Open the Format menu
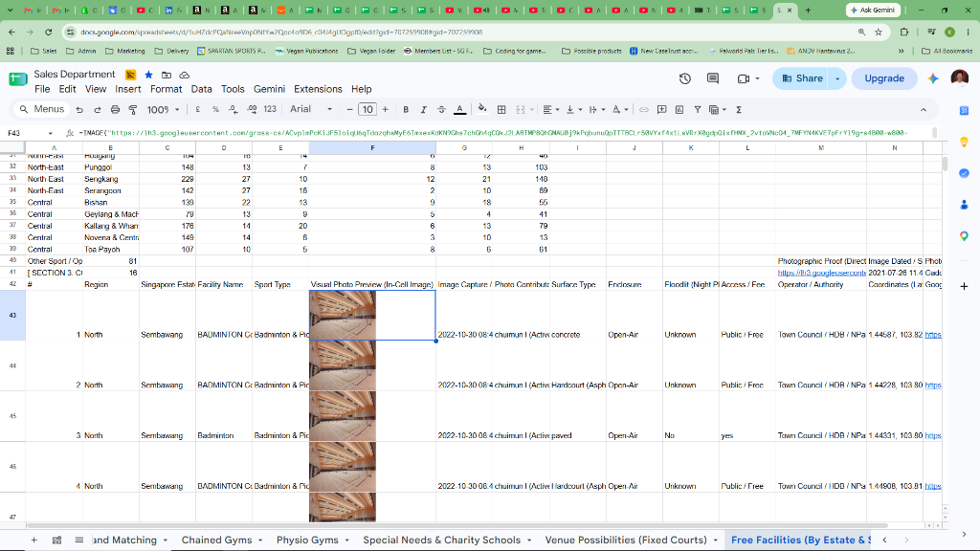 pyautogui.click(x=166, y=89)
